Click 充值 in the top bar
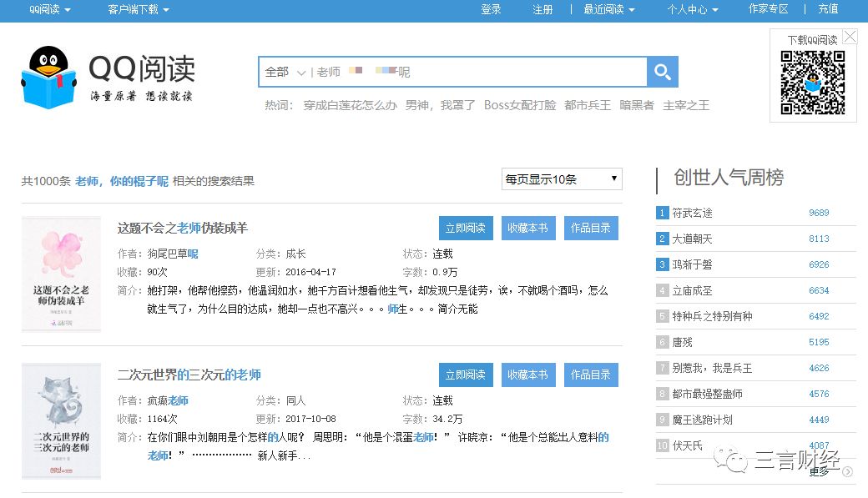The image size is (868, 498). 828,9
